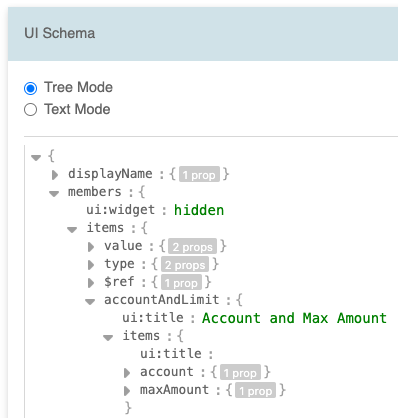Collapse the root object arrow
The height and width of the screenshot is (418, 398).
(36, 157)
